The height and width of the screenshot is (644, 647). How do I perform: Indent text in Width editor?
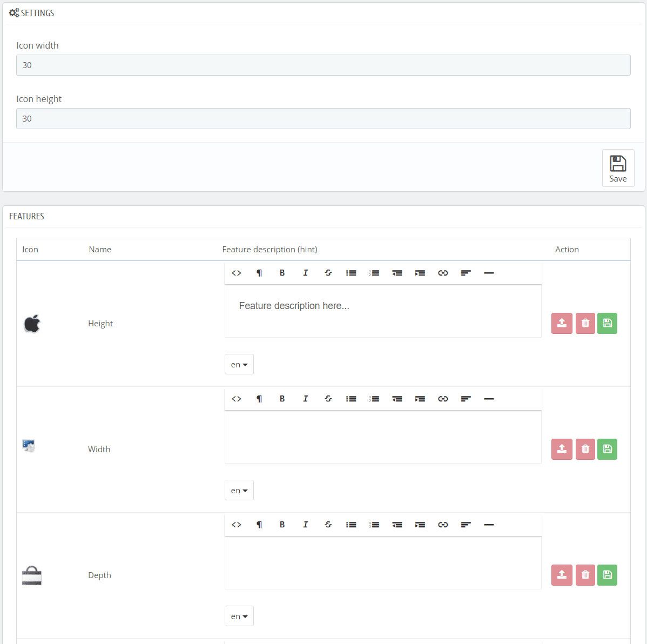pyautogui.click(x=420, y=399)
